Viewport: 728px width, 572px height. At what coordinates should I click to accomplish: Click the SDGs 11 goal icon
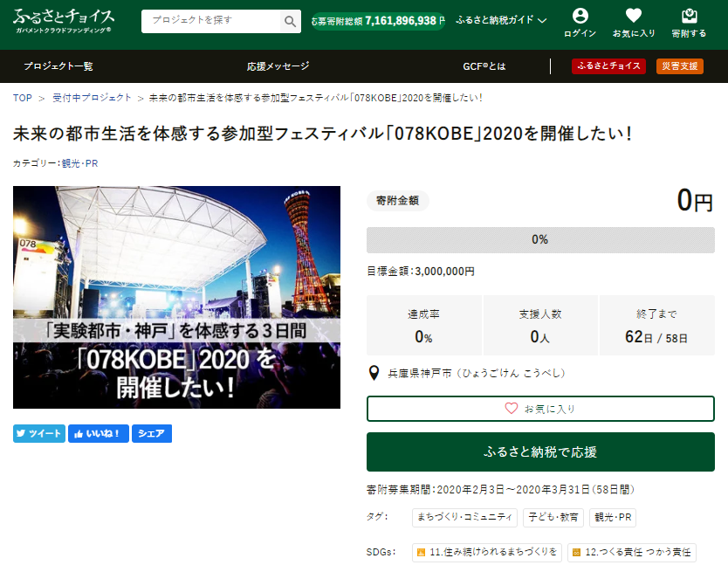coord(421,552)
